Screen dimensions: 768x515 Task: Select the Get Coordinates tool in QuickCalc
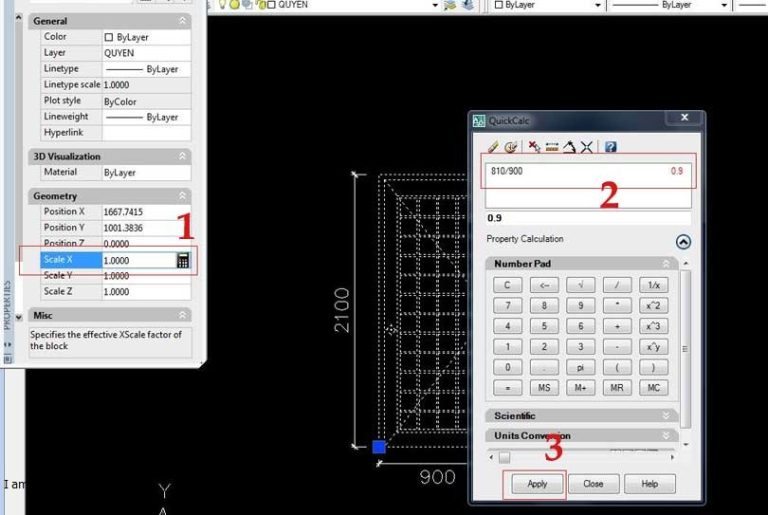click(x=534, y=147)
